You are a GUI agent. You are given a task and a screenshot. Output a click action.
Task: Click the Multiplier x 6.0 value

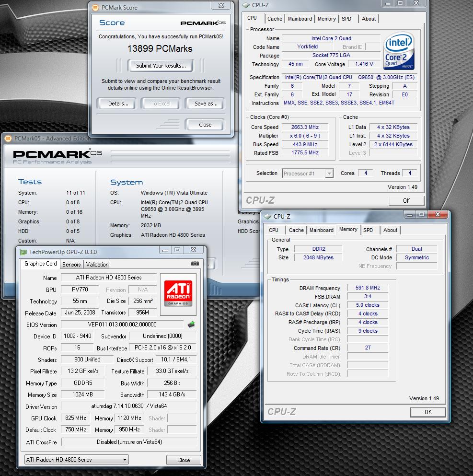pyautogui.click(x=305, y=136)
